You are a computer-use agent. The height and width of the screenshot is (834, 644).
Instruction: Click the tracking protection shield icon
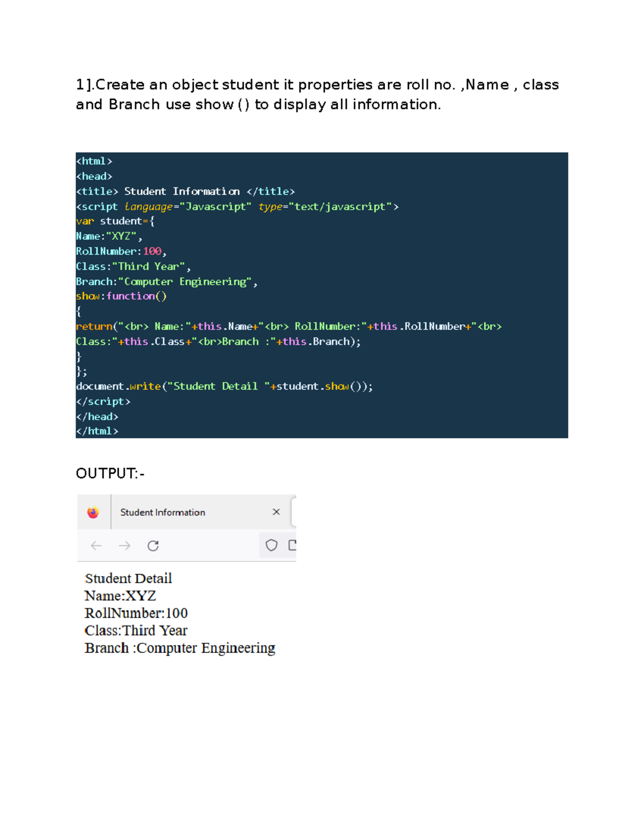[272, 545]
